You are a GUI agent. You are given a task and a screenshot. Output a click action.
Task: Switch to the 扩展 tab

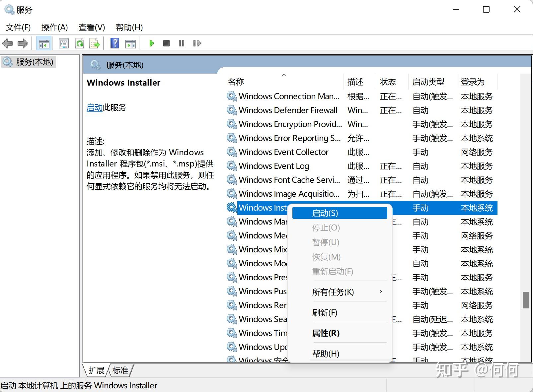(96, 370)
